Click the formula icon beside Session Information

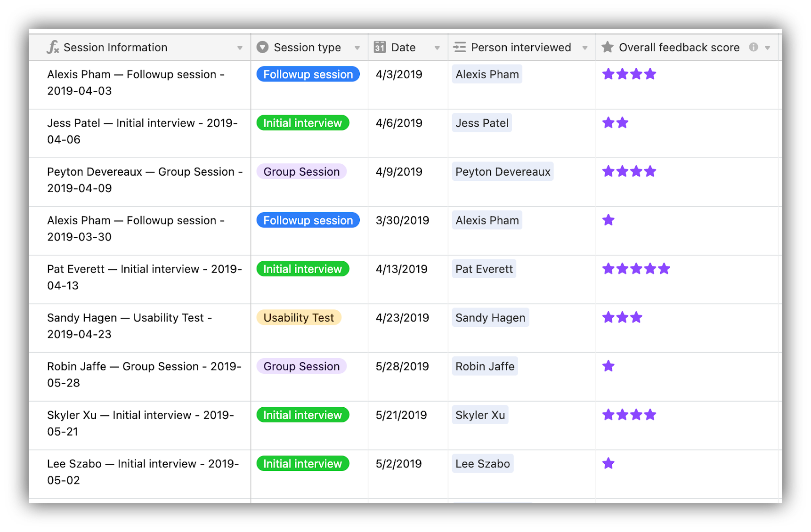pyautogui.click(x=53, y=47)
